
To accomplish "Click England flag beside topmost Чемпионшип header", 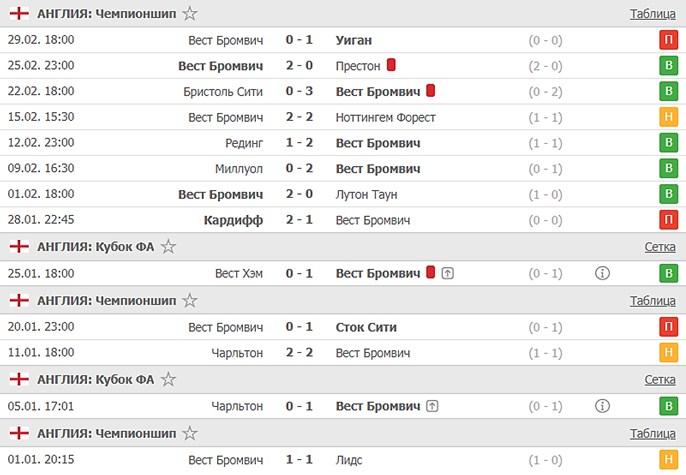I will tap(19, 14).
